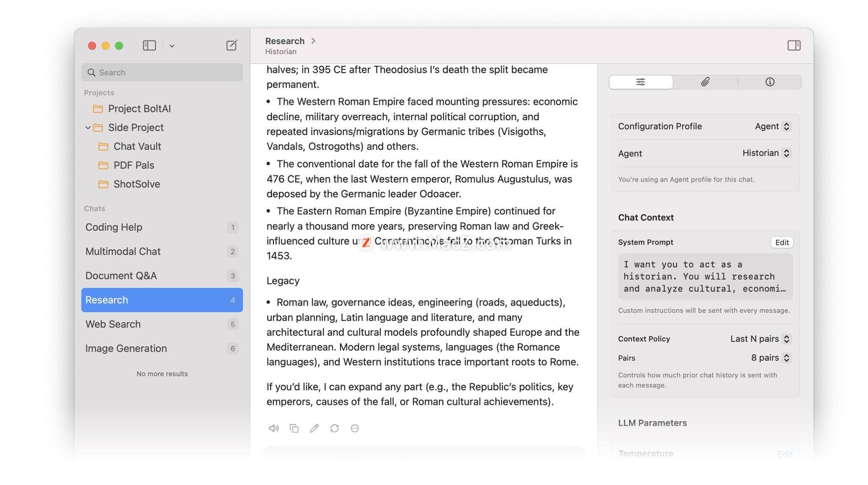Image resolution: width=868 pixels, height=485 pixels.
Task: Click Edit button for System Prompt
Action: [782, 242]
